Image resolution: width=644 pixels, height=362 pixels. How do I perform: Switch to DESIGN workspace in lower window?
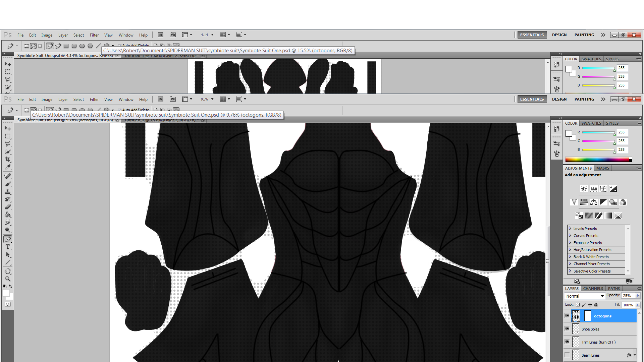point(559,99)
